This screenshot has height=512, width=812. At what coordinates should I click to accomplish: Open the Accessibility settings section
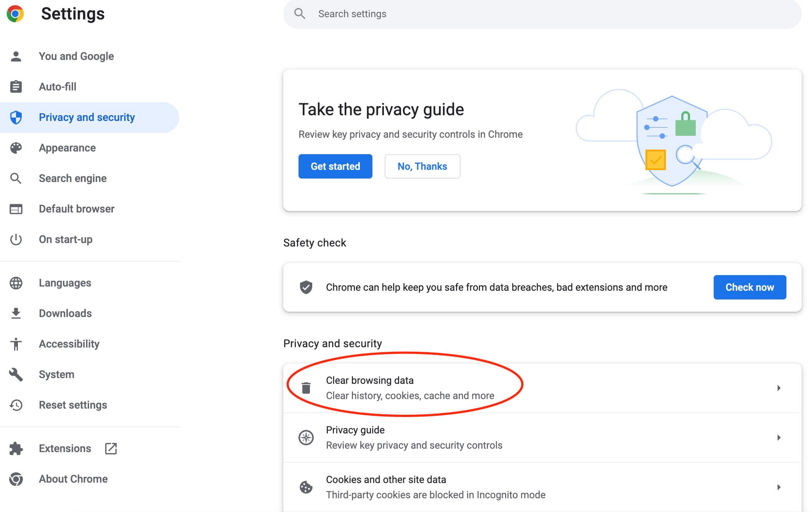tap(69, 344)
